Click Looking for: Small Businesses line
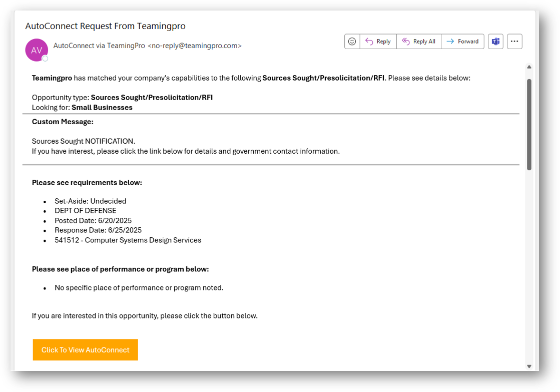The width and height of the screenshot is (560, 392). (82, 108)
